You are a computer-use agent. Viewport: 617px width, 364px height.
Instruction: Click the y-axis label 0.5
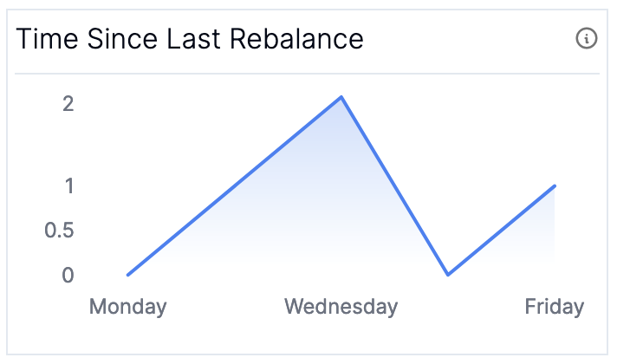[59, 231]
